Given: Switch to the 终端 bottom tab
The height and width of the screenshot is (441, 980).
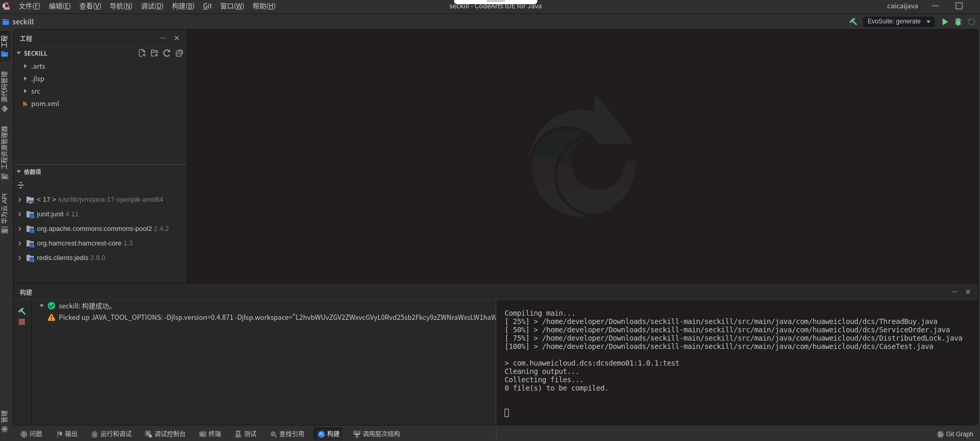Looking at the screenshot, I should (x=210, y=434).
